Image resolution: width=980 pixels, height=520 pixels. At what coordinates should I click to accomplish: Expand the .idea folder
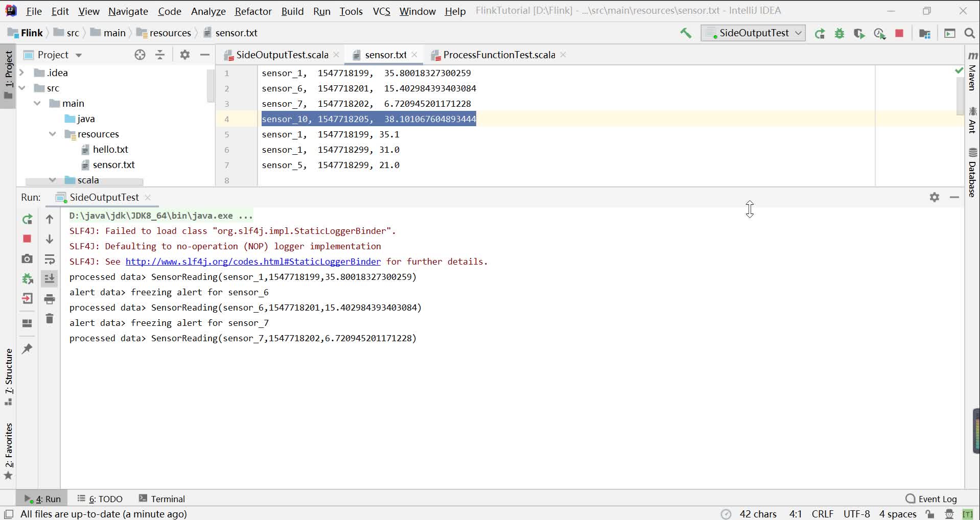coord(22,73)
